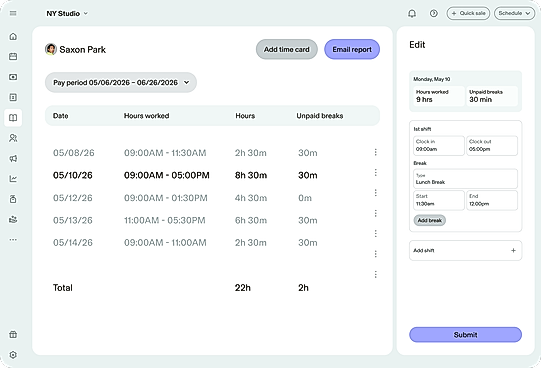
Task: Click the Add shift row
Action: coord(465,250)
